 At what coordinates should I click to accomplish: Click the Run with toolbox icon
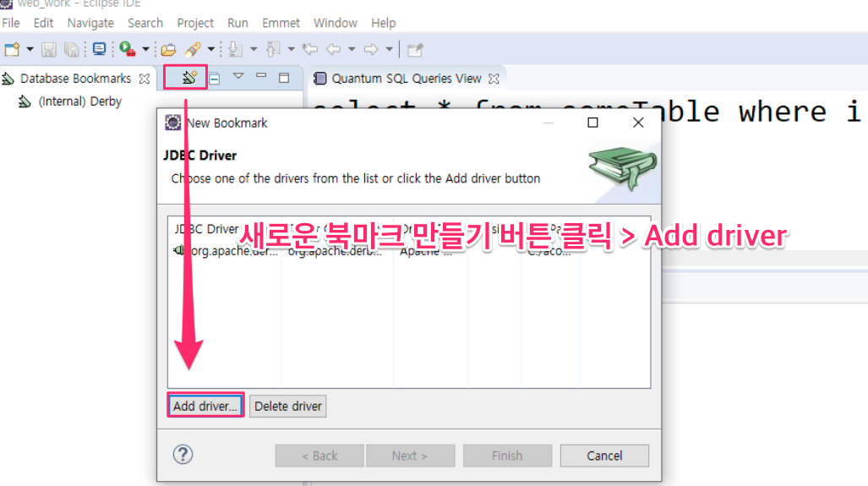tap(128, 49)
